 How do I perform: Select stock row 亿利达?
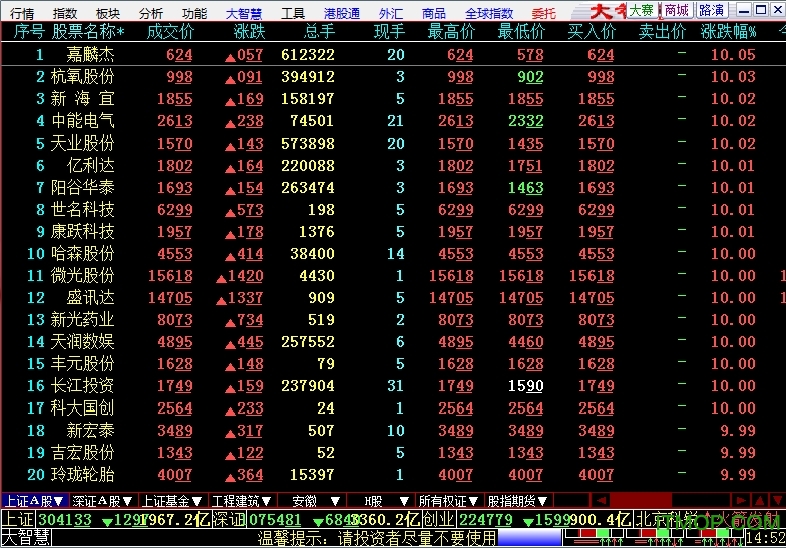[393, 165]
